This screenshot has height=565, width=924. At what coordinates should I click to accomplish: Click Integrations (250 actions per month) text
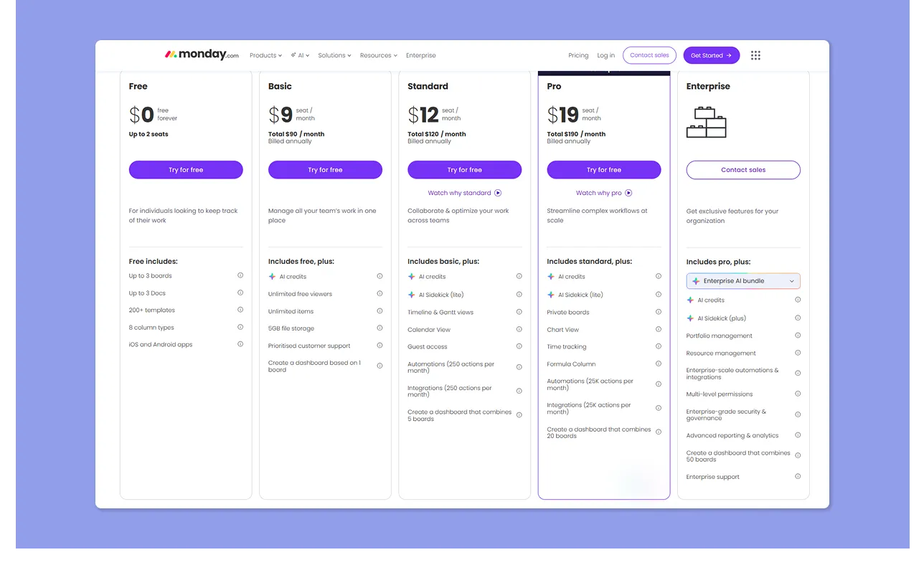[x=450, y=391]
